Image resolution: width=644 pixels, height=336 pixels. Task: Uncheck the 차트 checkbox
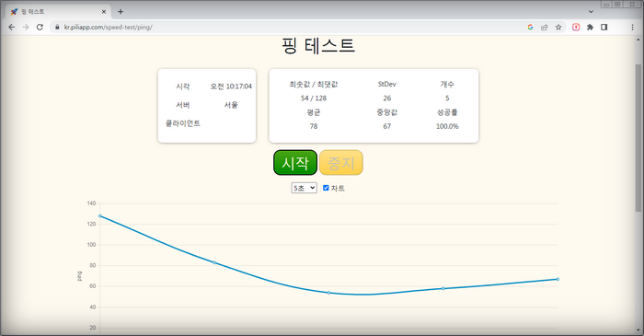click(x=326, y=188)
